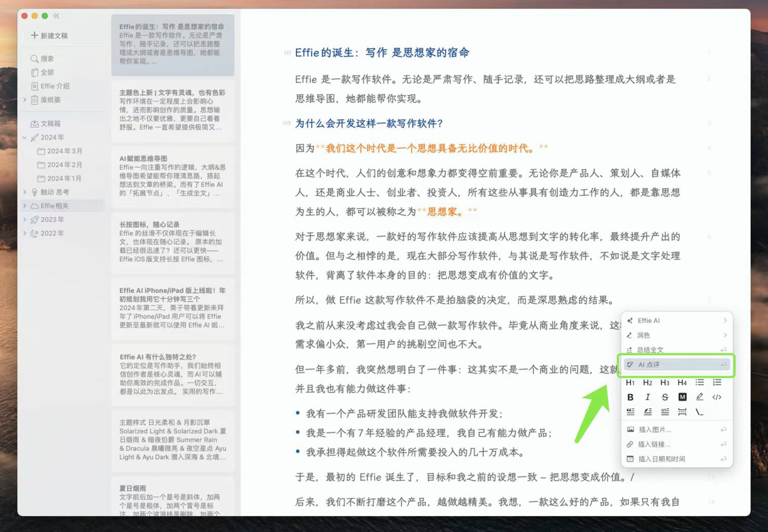Click bullet 我有一个产品研发团队能支持我做软件开发
The width and height of the screenshot is (768, 532).
pos(404,414)
